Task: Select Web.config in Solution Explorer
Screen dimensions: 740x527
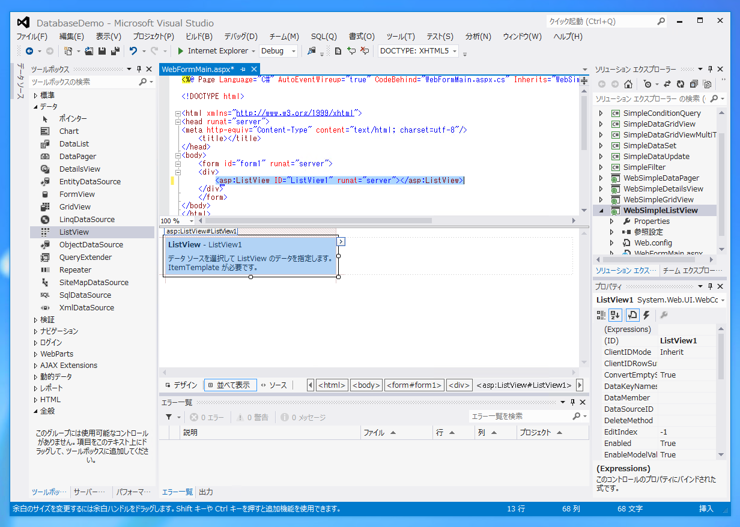Action: tap(653, 243)
